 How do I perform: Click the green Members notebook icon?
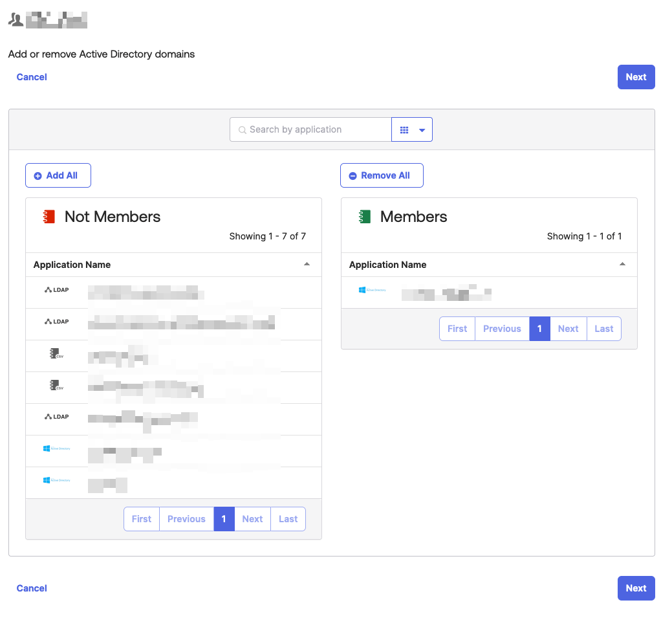365,217
